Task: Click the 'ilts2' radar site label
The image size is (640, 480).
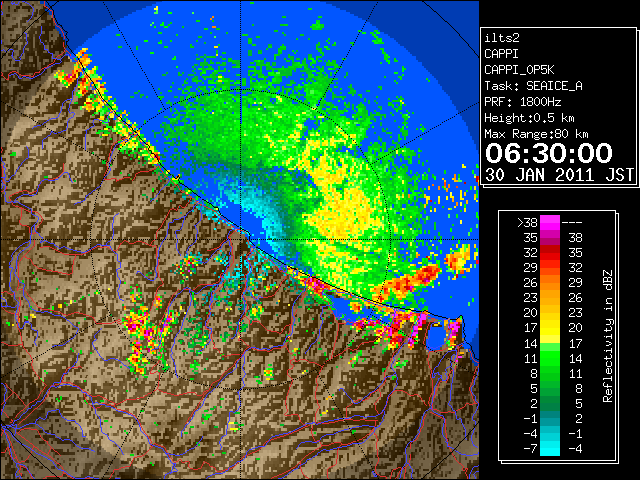Action: [x=502, y=38]
